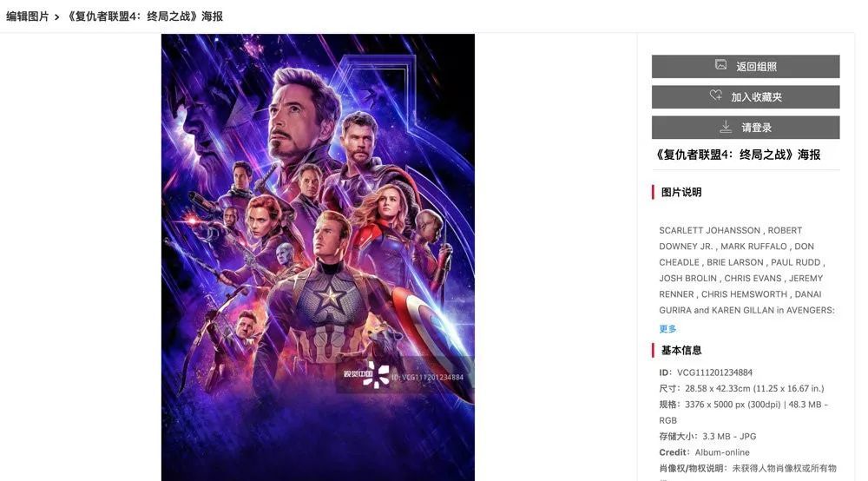Screen dimensions: 868x481
Task: Click the 图片说明 section heading
Action: tap(681, 193)
